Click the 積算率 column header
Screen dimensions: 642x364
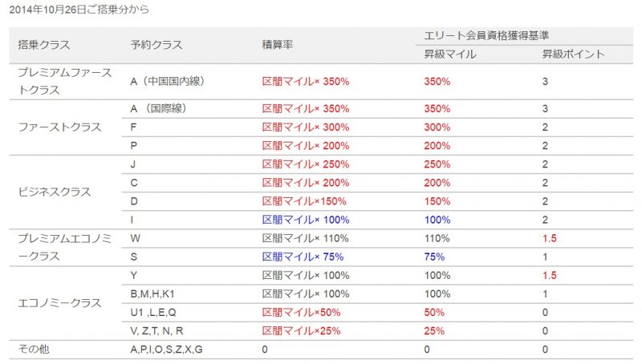[x=277, y=45]
